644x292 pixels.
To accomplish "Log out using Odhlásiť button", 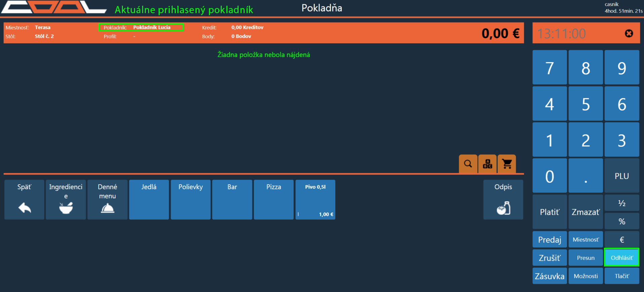I will 621,258.
